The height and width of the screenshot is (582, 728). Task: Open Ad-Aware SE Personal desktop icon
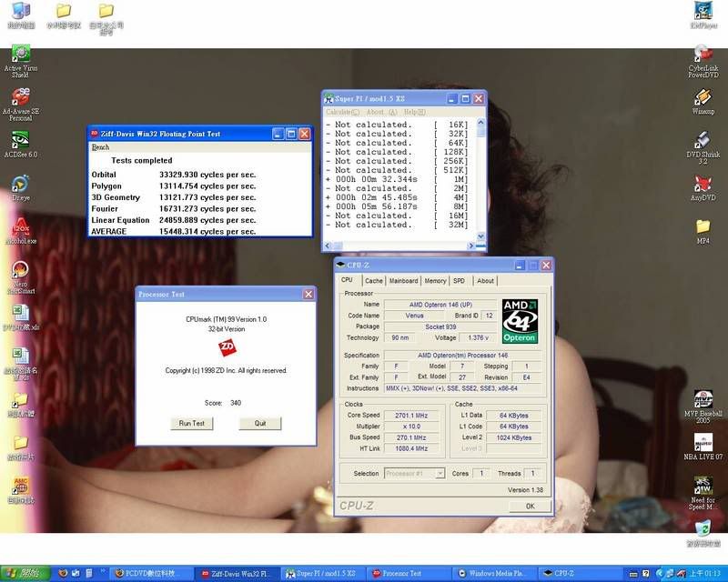click(x=20, y=105)
